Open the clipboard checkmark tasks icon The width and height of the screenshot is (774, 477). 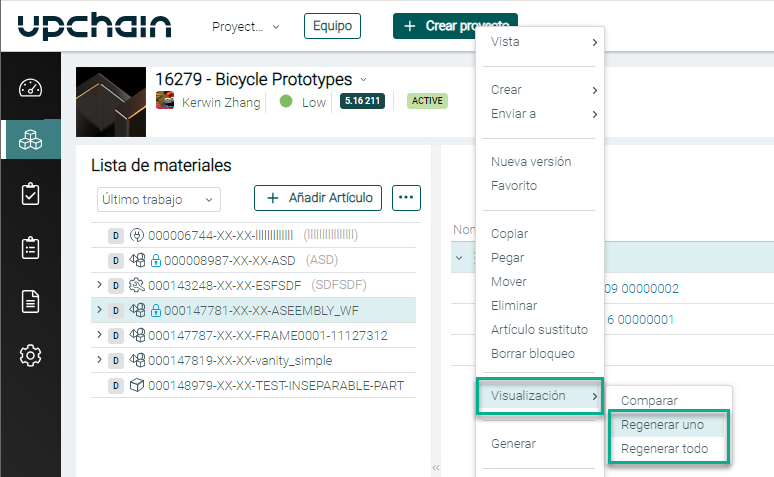click(x=31, y=194)
